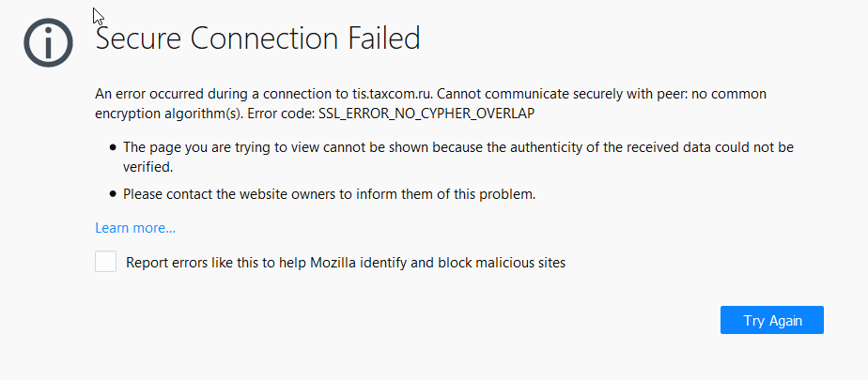Click the first bullet point marker
The image size is (868, 380).
tap(113, 147)
